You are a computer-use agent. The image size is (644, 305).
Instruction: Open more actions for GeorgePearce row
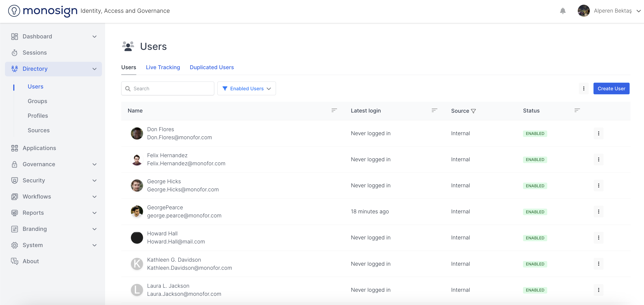coord(598,212)
